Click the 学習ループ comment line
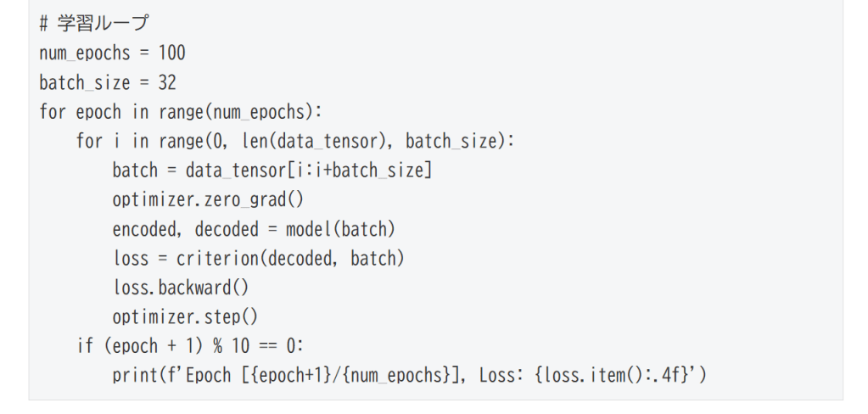This screenshot has width=868, height=414. pyautogui.click(x=93, y=24)
